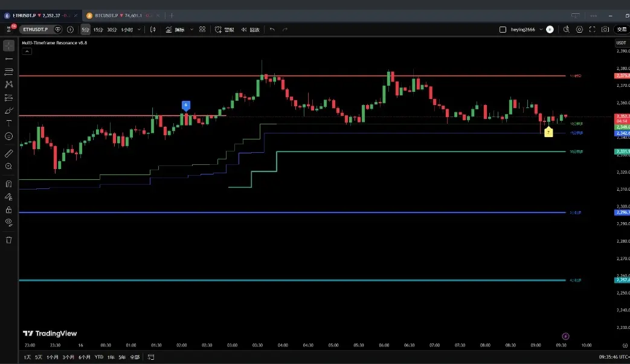Open the Fibonacci retracement tools
Image resolution: width=630 pixels, height=364 pixels.
tap(9, 72)
